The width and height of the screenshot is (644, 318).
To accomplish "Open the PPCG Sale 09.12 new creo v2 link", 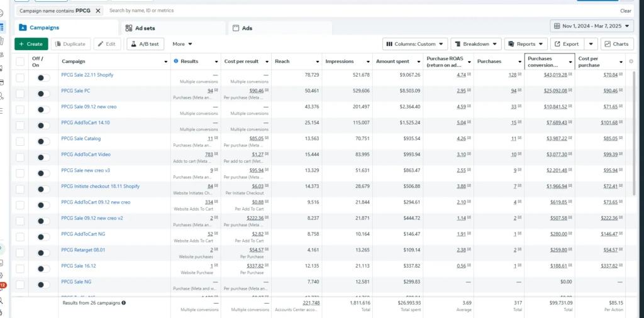I will click(x=92, y=218).
